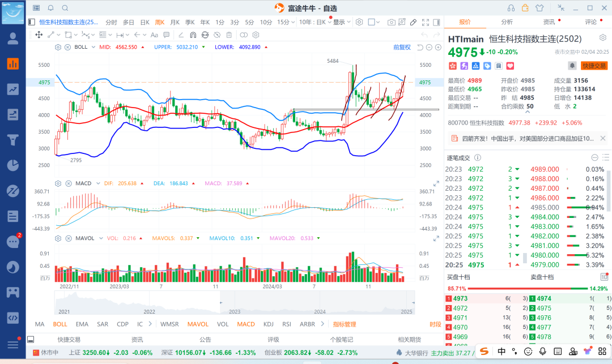
Task: Open drawing toolbar settings gear
Action: pyautogui.click(x=256, y=35)
